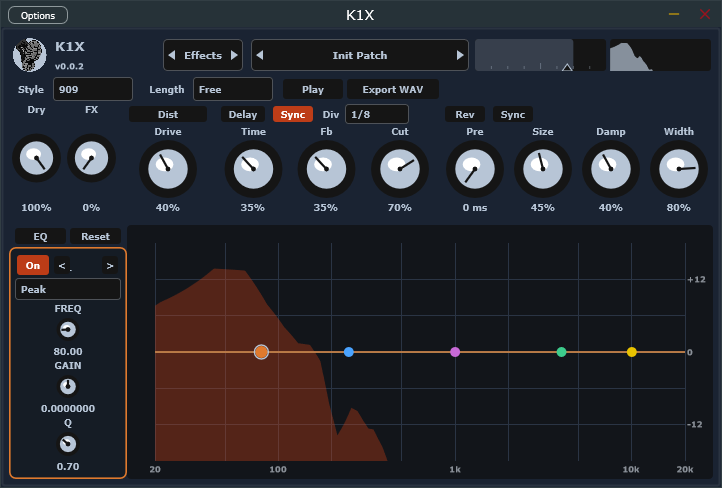Click the waveform preview display
Image resolution: width=722 pixels, height=488 pixels.
pos(660,55)
